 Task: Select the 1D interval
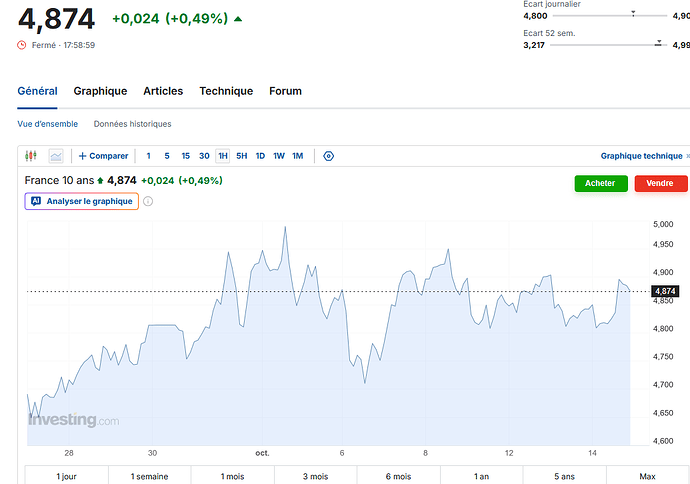[x=260, y=156]
